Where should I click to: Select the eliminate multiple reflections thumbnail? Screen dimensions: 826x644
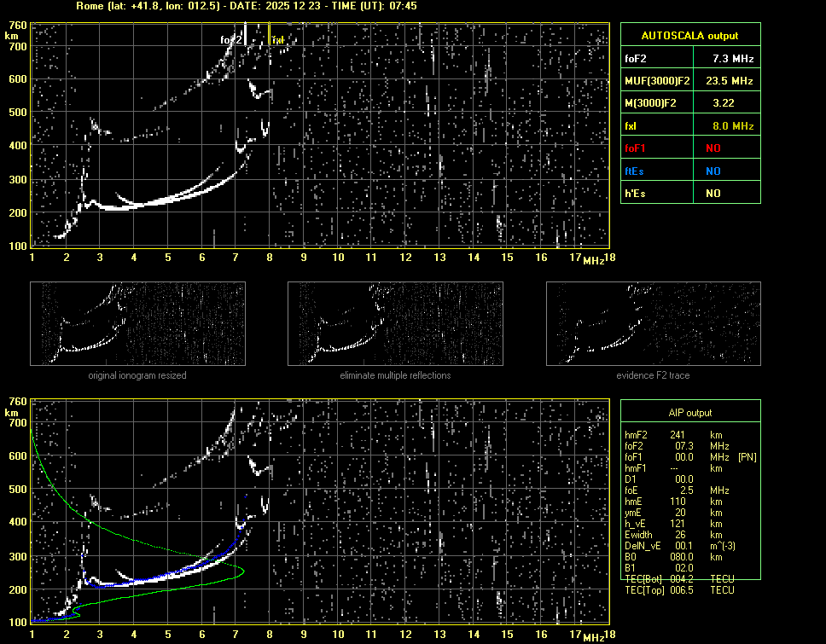[x=395, y=324]
